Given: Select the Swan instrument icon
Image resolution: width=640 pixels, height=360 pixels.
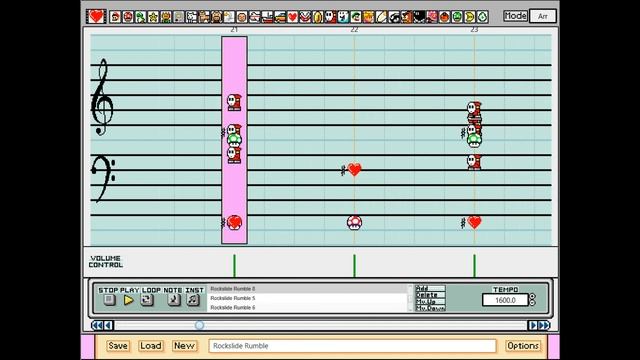Looking at the screenshot, I should tap(229, 17).
